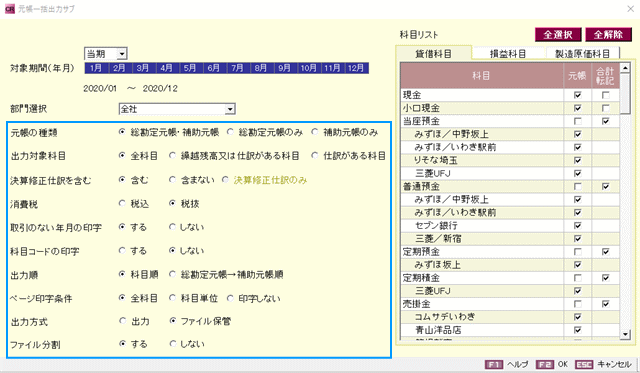Choose 出力 as output method
This screenshot has width=640, height=373.
click(x=122, y=321)
